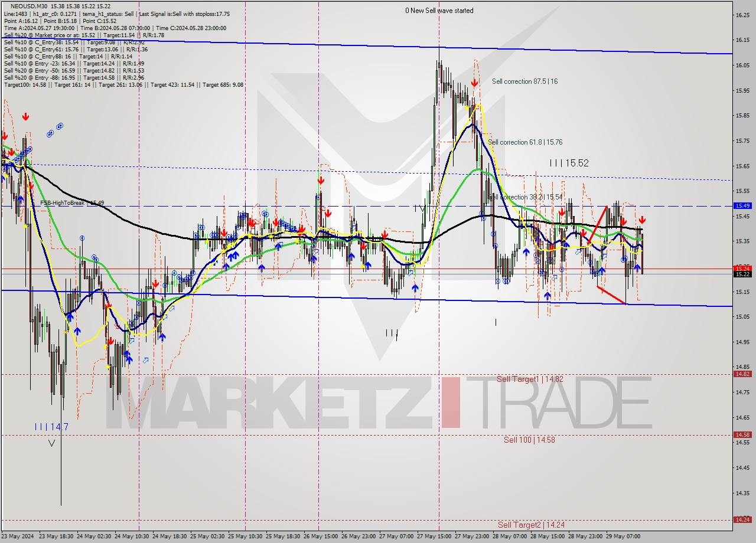Select the 'Sell %20 @ Market price' line

coord(84,35)
